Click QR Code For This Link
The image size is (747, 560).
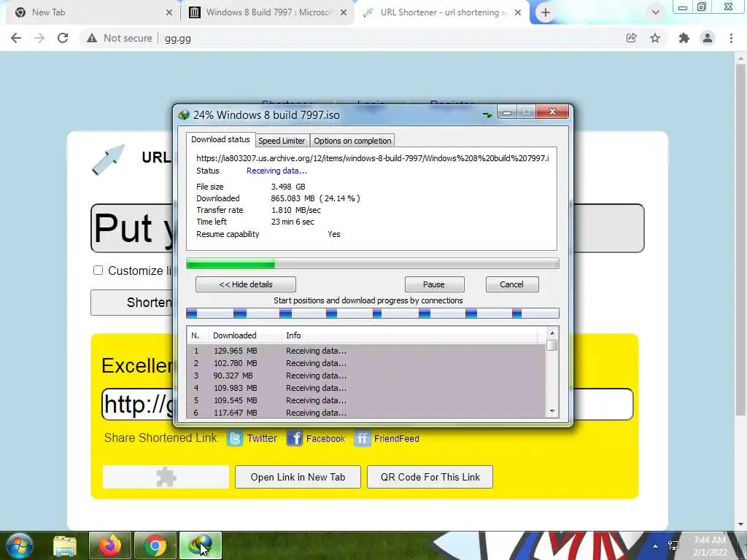pos(430,477)
